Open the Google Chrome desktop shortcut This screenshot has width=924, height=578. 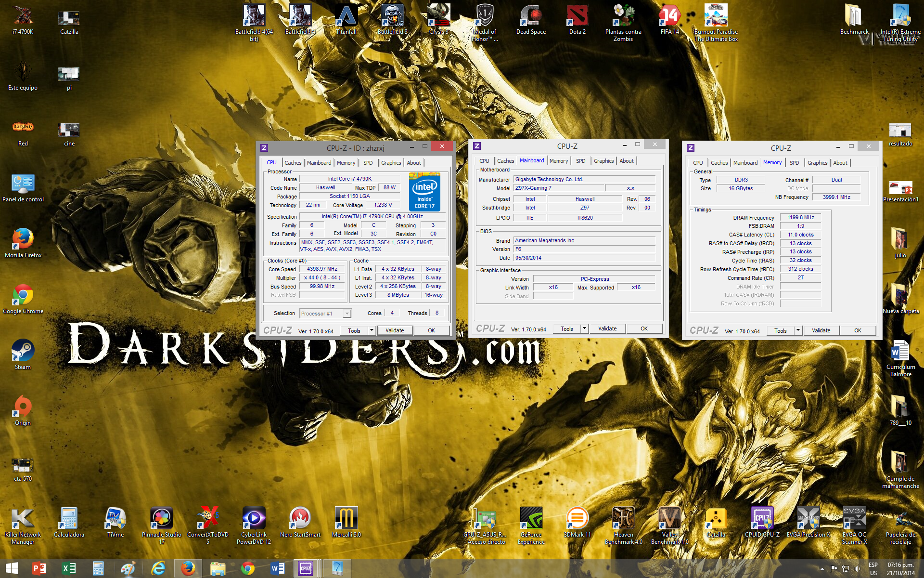point(23,299)
